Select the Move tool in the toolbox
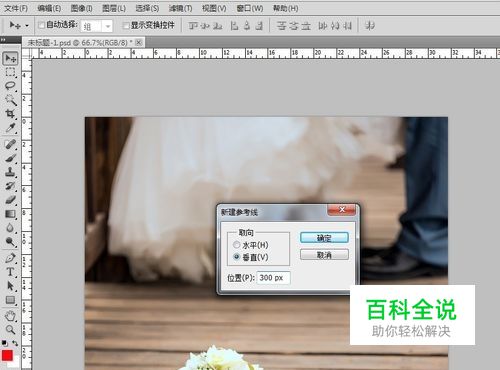This screenshot has width=500, height=370. point(10,58)
